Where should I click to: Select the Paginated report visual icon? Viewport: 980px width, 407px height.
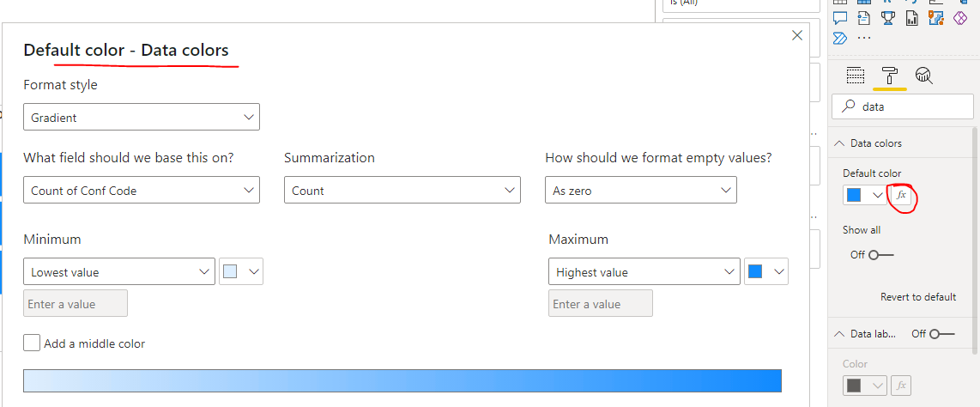pyautogui.click(x=912, y=18)
